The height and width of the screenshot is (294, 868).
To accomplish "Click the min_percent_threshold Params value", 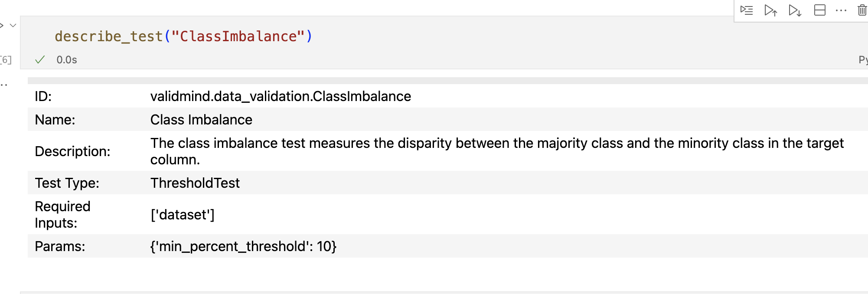I will [x=244, y=246].
